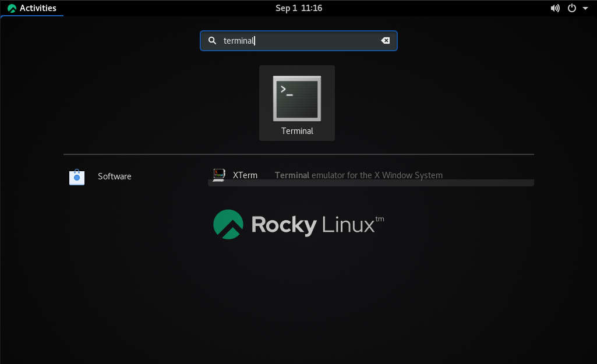Click the power icon in top bar

572,8
